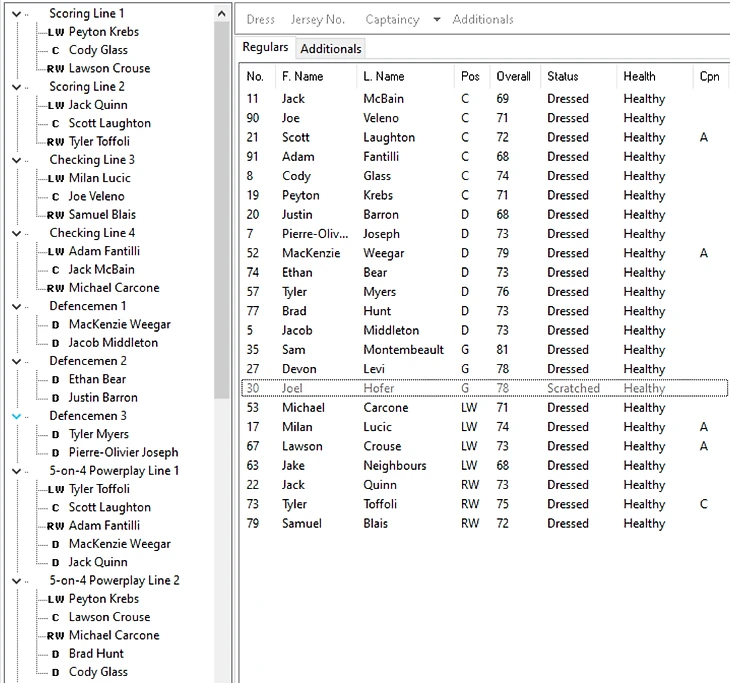
Task: Collapse the Scoring Line 1 tree node
Action: click(x=16, y=14)
